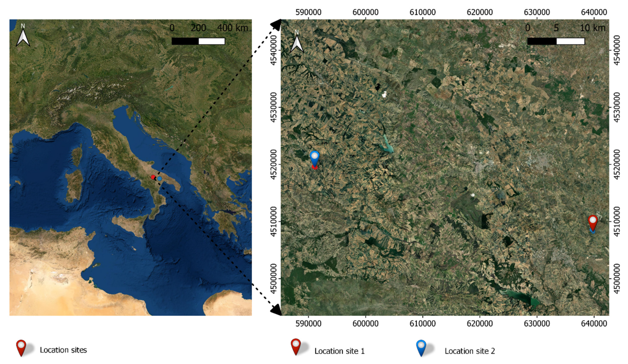Click the Location sites legend text
Image resolution: width=628 pixels, height=364 pixels.
pos(63,350)
